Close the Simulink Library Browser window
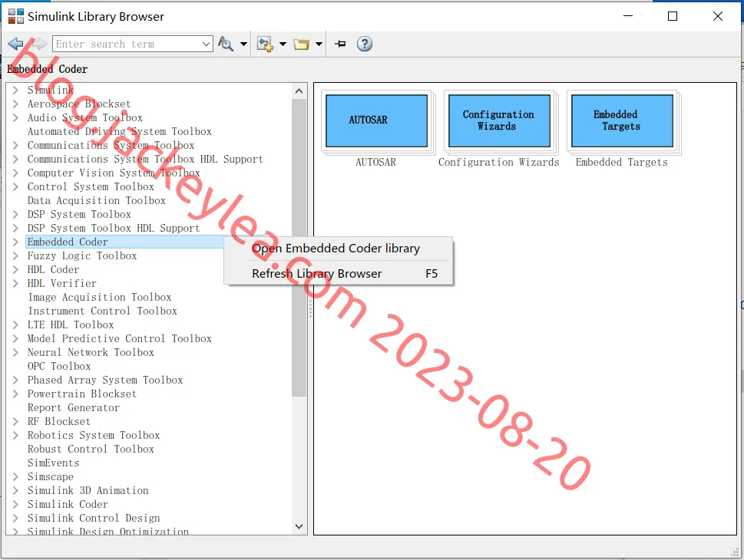The image size is (744, 560). tap(717, 16)
